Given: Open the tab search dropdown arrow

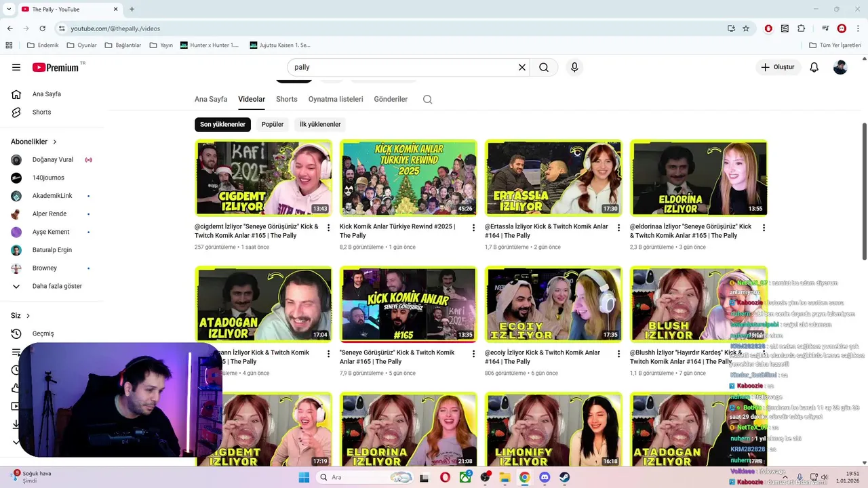Looking at the screenshot, I should (9, 9).
